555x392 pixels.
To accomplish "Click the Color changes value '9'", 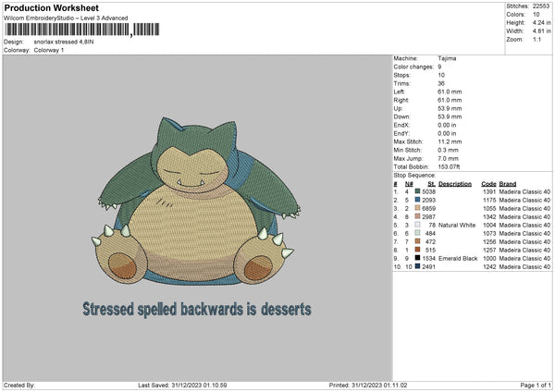I will [x=439, y=67].
